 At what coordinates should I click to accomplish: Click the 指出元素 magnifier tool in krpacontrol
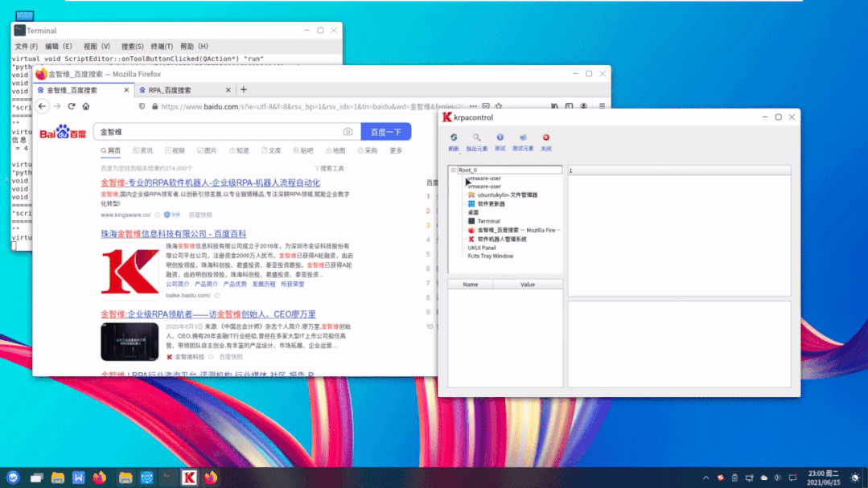tap(476, 137)
